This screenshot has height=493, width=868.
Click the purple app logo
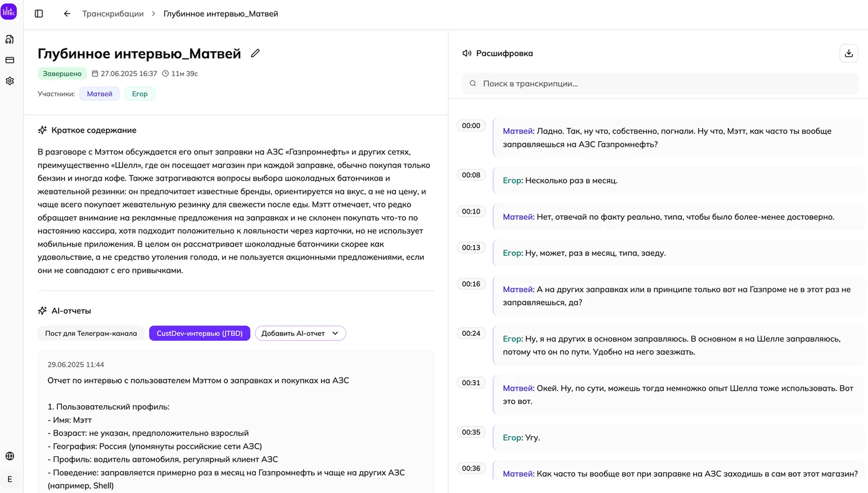point(9,11)
